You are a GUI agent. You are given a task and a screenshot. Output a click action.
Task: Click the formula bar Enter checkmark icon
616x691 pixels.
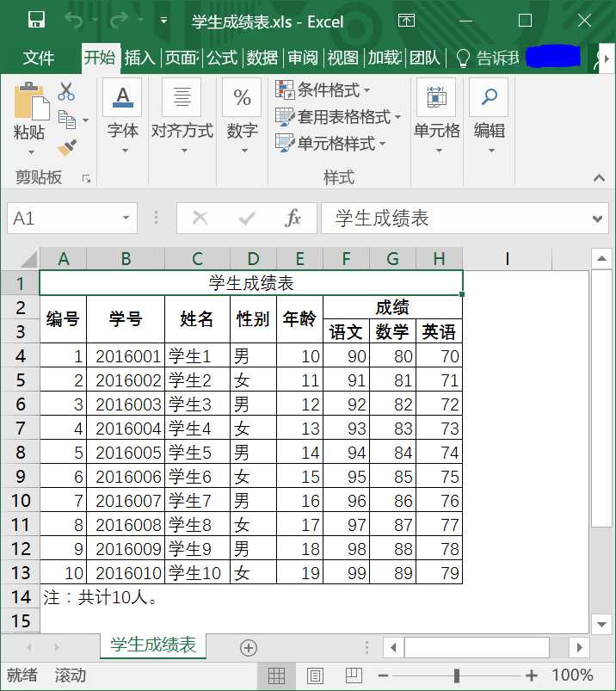coord(246,218)
